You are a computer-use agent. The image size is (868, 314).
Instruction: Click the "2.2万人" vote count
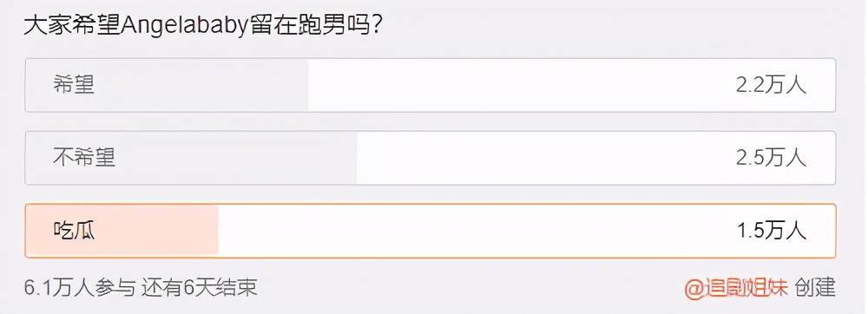point(771,86)
